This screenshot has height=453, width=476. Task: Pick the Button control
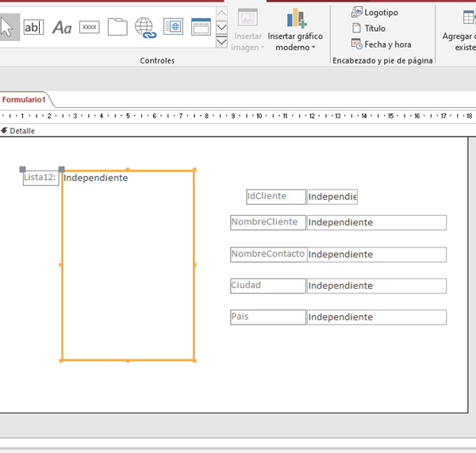pos(90,27)
